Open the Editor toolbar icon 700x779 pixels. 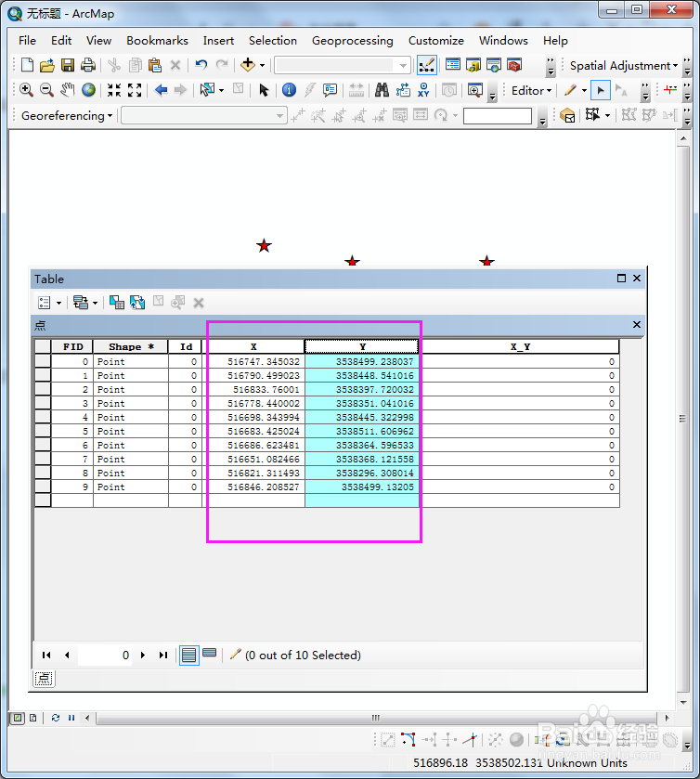pyautogui.click(x=427, y=65)
